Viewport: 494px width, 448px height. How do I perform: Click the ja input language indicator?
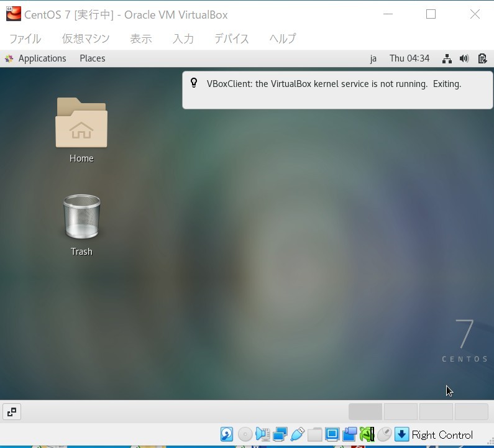373,58
